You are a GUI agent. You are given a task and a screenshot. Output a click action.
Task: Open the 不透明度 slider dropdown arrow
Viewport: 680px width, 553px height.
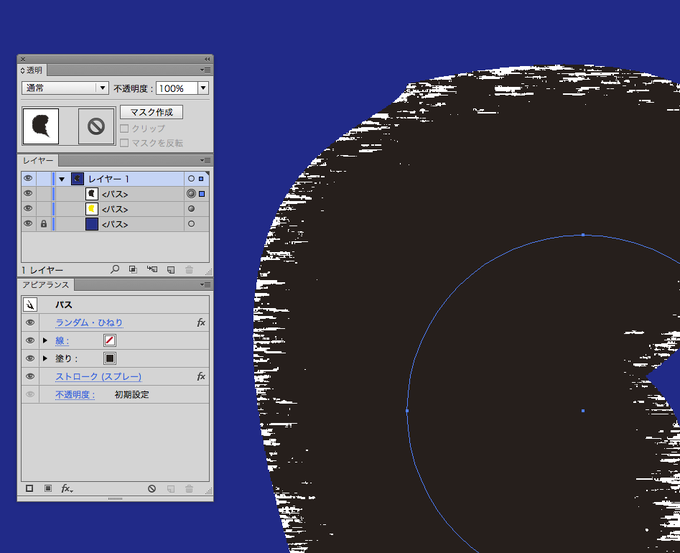[x=203, y=88]
